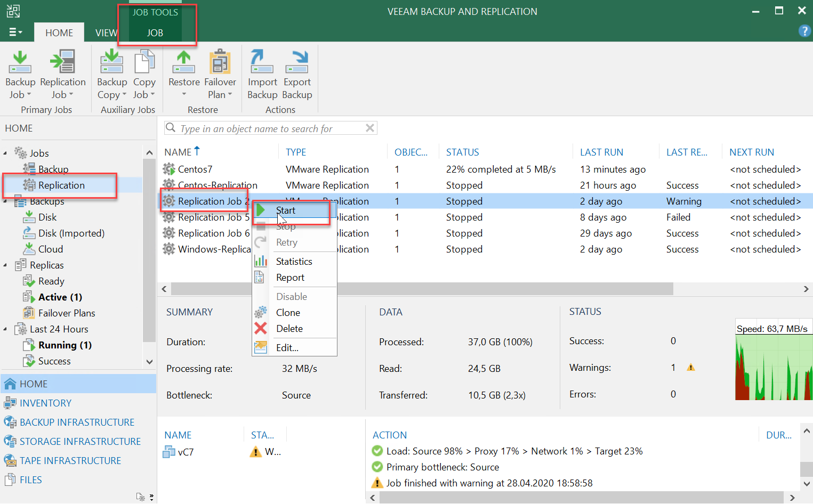Open the application main menu button
The image size is (813, 504).
click(x=15, y=32)
